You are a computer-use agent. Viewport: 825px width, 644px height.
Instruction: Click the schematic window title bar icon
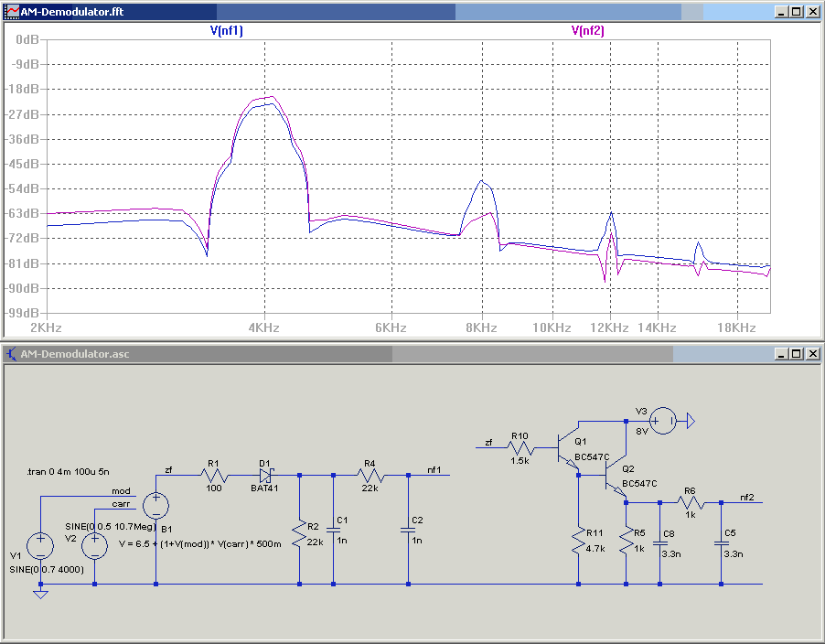pos(11,354)
